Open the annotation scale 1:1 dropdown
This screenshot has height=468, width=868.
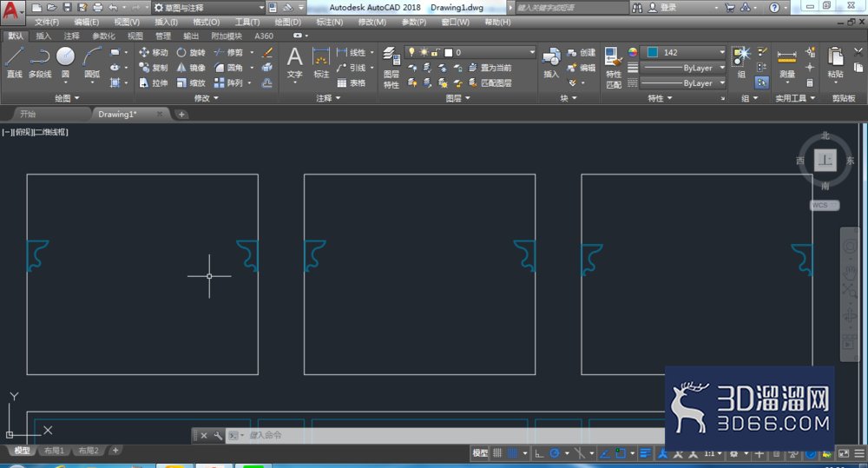(x=712, y=453)
